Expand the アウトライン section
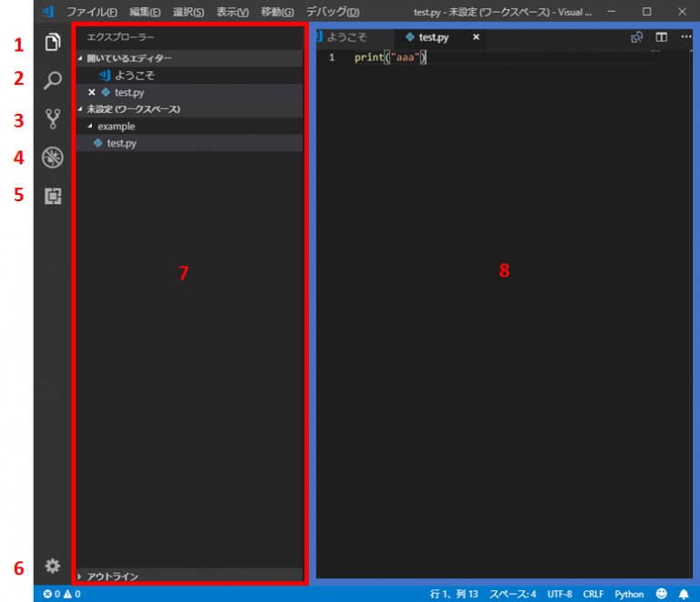Screen dimensions: 700x602 pyautogui.click(x=190, y=576)
